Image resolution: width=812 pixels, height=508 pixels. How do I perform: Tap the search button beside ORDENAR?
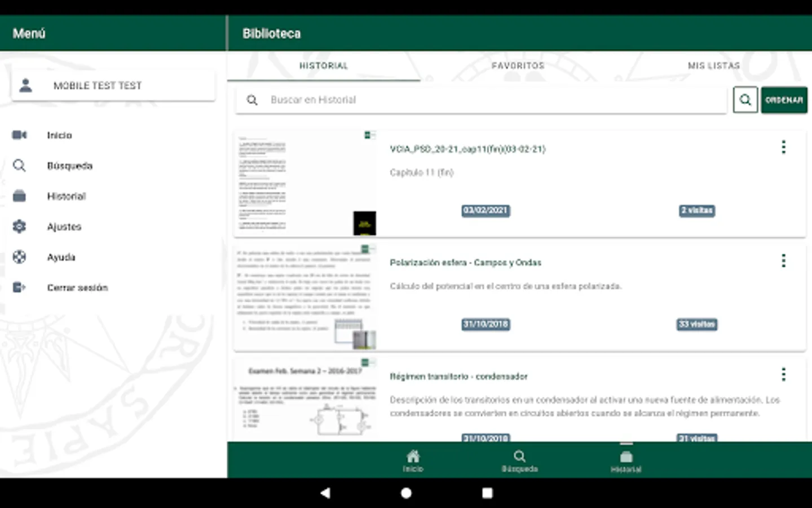[745, 100]
